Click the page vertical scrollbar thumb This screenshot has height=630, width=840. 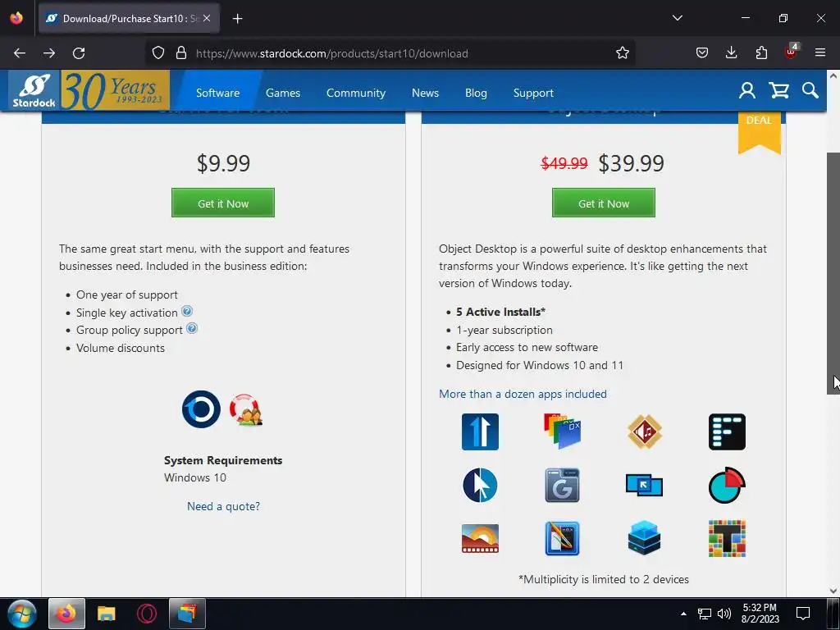(833, 273)
